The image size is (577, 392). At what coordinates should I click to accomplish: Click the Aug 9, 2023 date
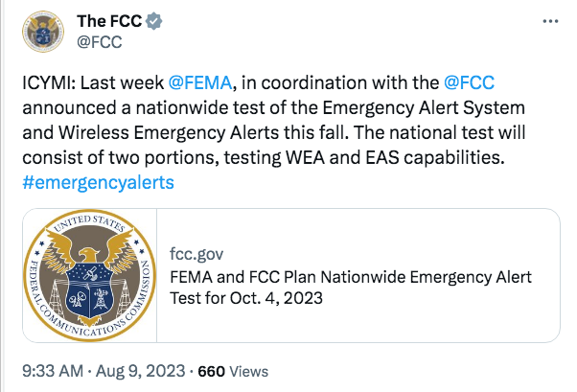coord(140,371)
